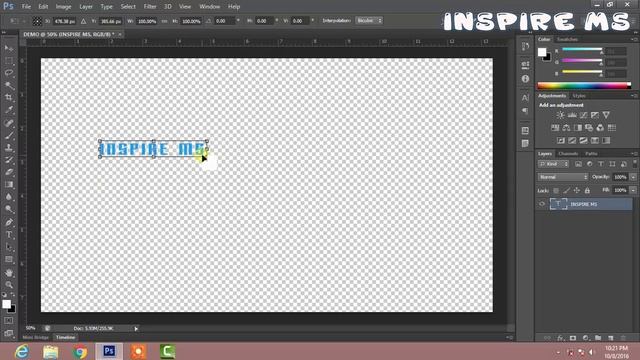
Task: Select the Gradient tool
Action: 9,184
